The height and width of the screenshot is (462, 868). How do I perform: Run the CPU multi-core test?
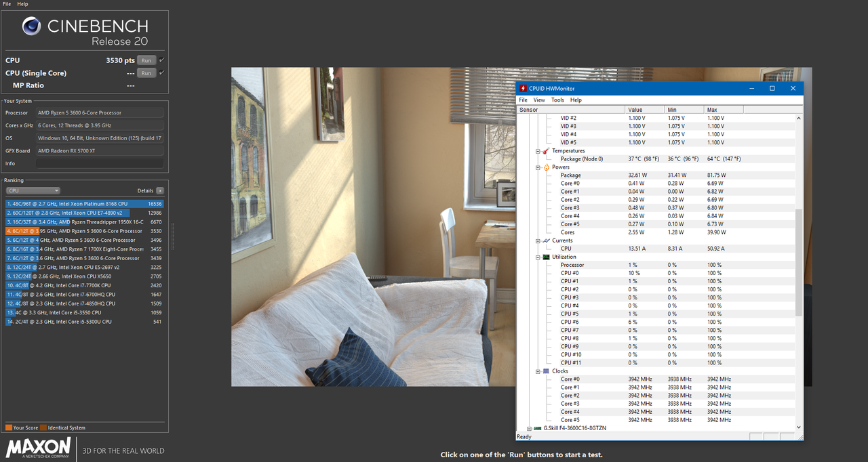[146, 60]
